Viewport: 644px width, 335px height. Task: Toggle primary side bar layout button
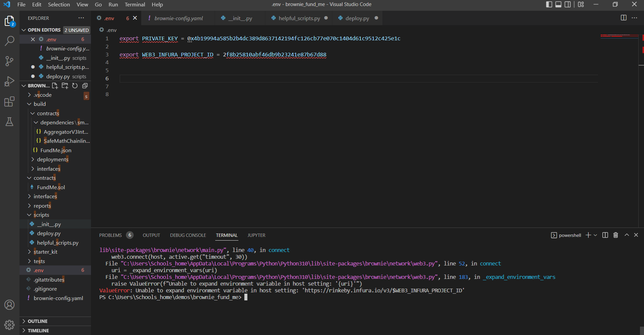[x=549, y=4]
